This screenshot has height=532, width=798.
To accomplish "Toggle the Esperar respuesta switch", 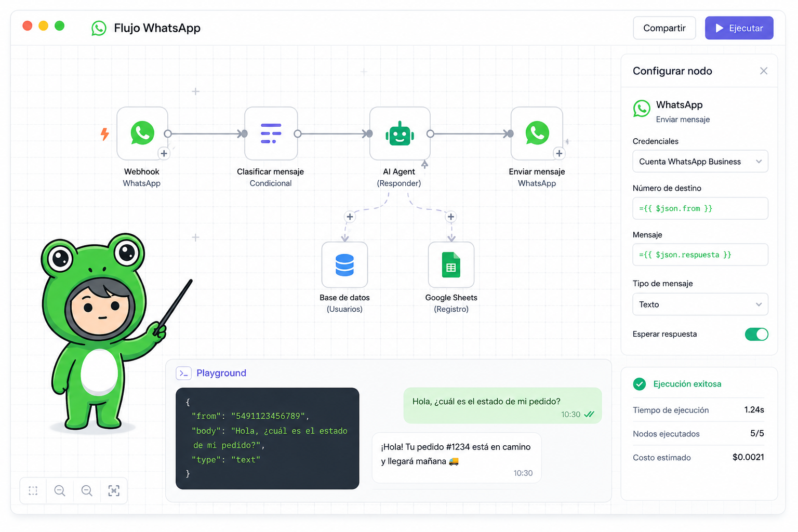I will [756, 334].
